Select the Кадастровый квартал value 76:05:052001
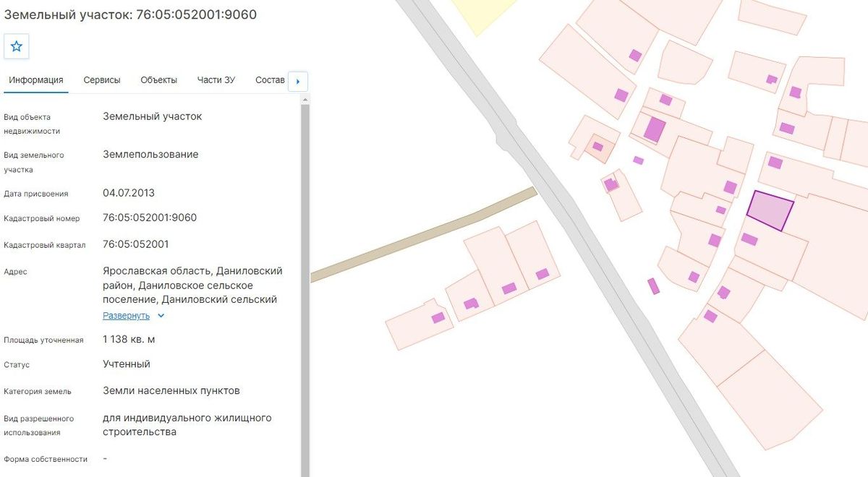The image size is (868, 477). (136, 244)
